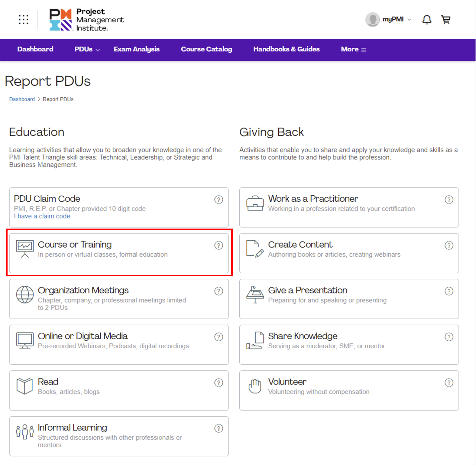The image size is (476, 465).
Task: Expand the PDUs dropdown menu
Action: point(87,49)
